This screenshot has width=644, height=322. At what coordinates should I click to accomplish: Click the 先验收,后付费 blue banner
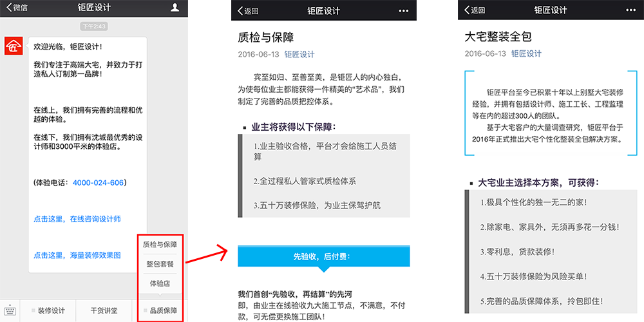(324, 257)
